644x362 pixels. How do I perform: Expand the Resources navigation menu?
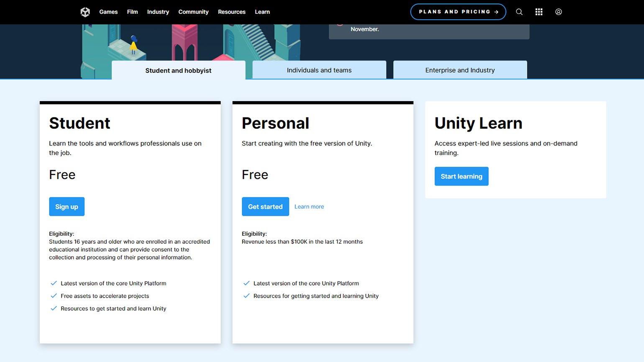pos(232,12)
